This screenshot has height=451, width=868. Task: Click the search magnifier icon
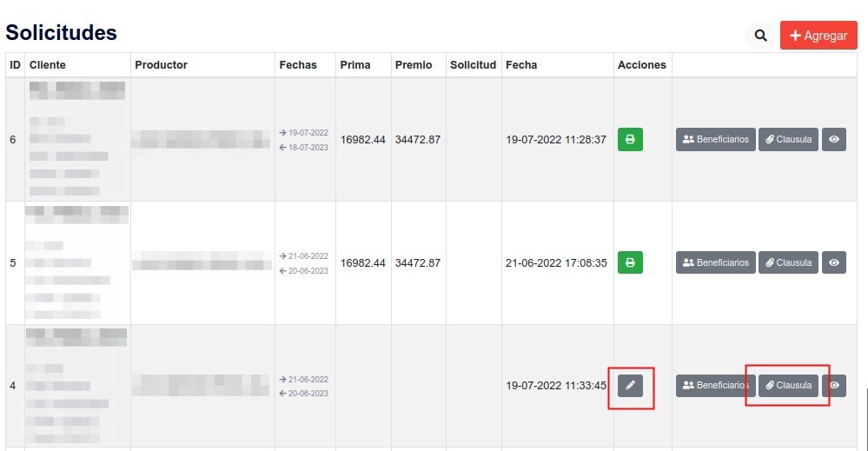pyautogui.click(x=760, y=36)
